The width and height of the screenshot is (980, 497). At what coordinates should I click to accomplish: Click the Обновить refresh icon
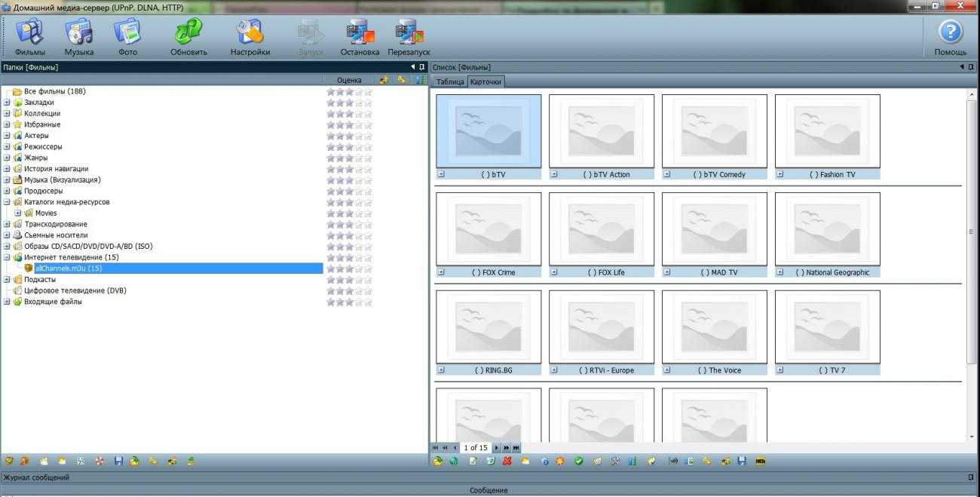tap(188, 37)
